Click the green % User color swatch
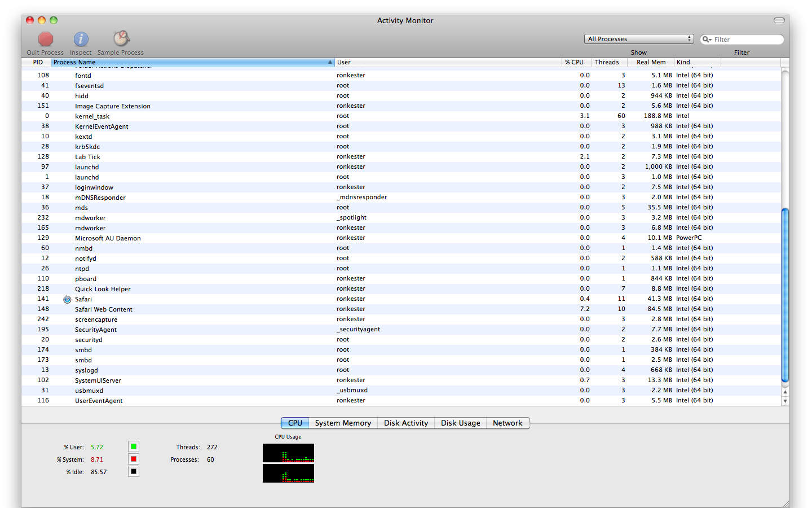The width and height of the screenshot is (812, 508). pos(134,446)
